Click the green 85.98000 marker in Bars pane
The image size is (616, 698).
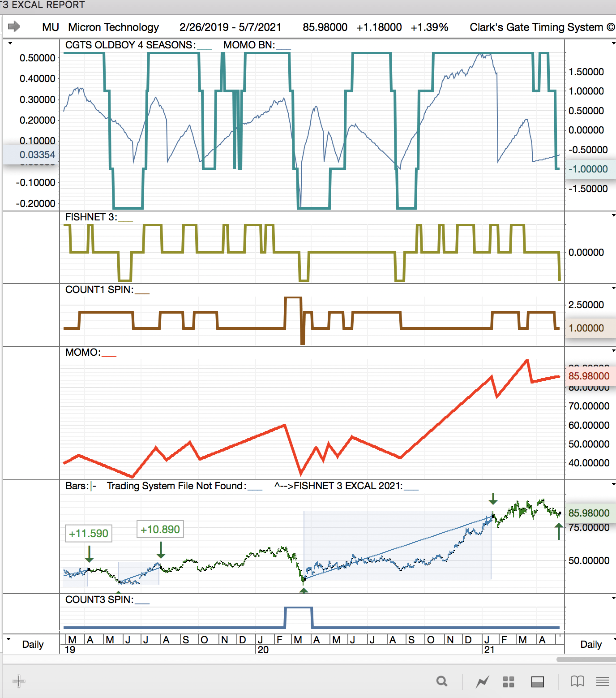pos(590,513)
